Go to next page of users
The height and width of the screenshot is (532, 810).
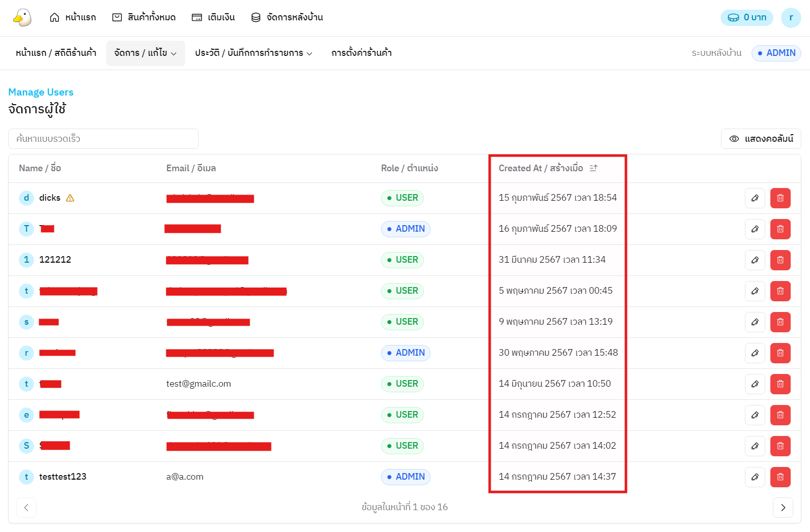[783, 508]
